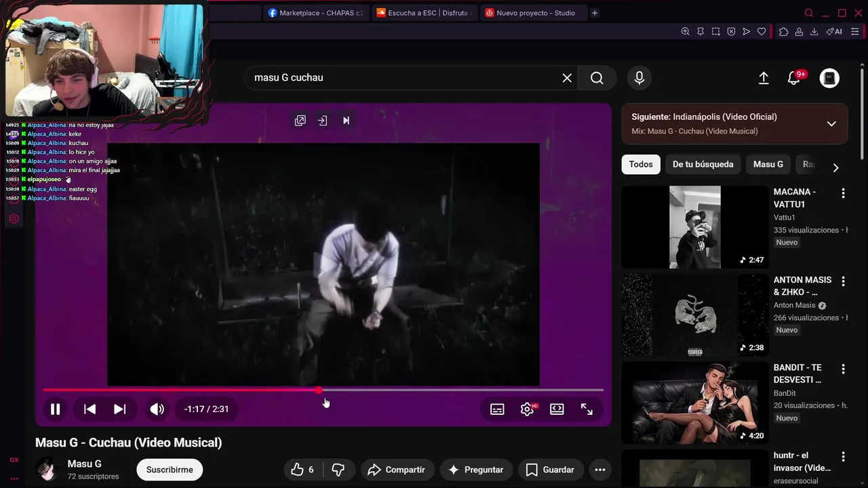Select the Masu G filter chip

[768, 164]
